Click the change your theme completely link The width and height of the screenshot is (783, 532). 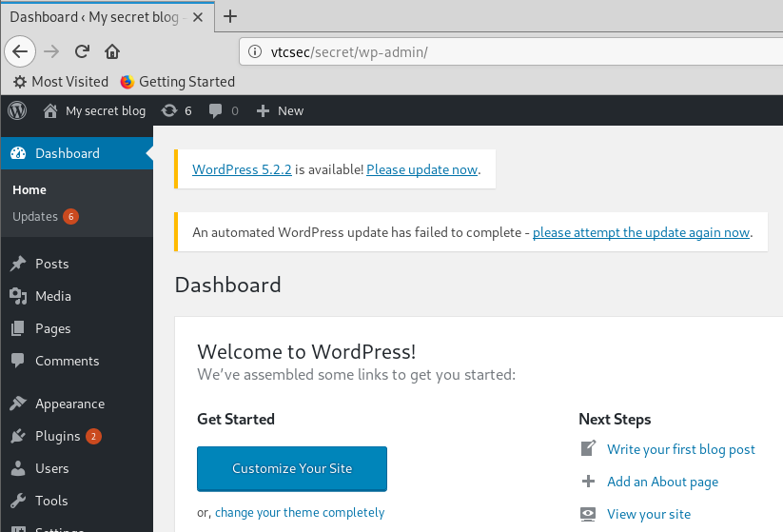click(300, 512)
